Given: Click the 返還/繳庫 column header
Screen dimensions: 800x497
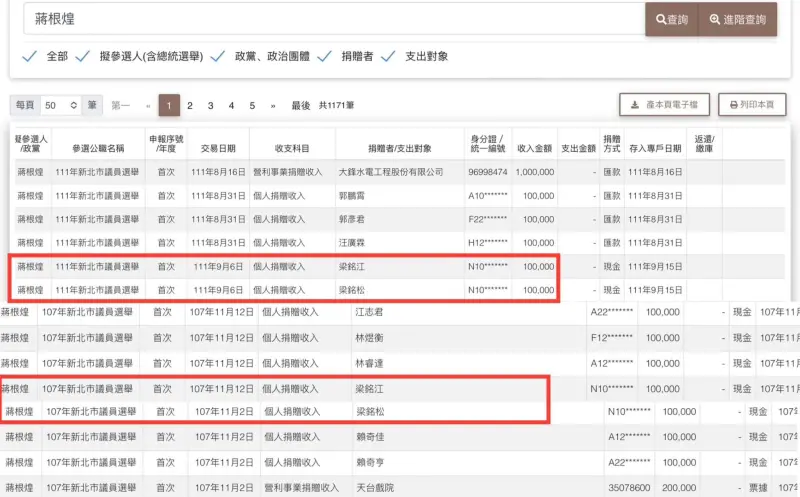Looking at the screenshot, I should 704,144.
